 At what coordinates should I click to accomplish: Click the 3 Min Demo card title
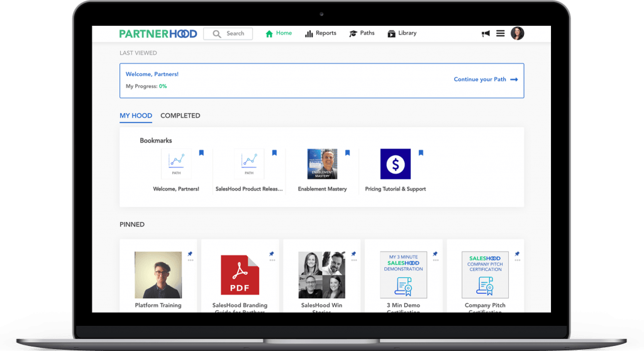click(x=403, y=308)
